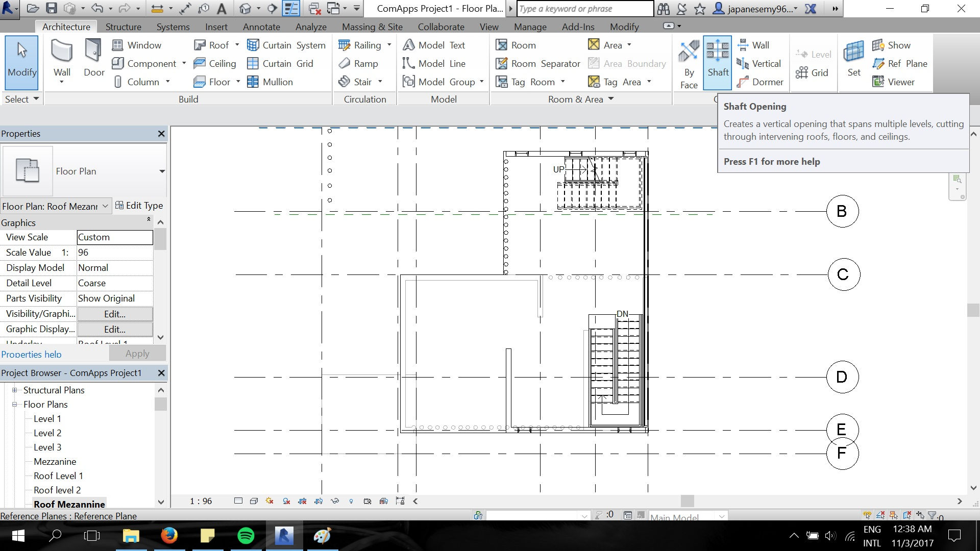Click the Set work plane icon
This screenshot has width=980, height=551.
pos(854,58)
